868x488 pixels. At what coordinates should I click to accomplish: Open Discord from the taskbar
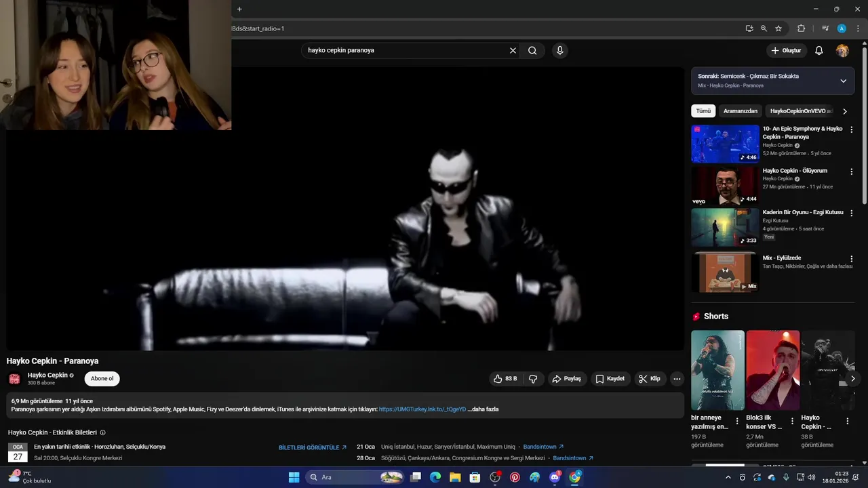point(555,477)
